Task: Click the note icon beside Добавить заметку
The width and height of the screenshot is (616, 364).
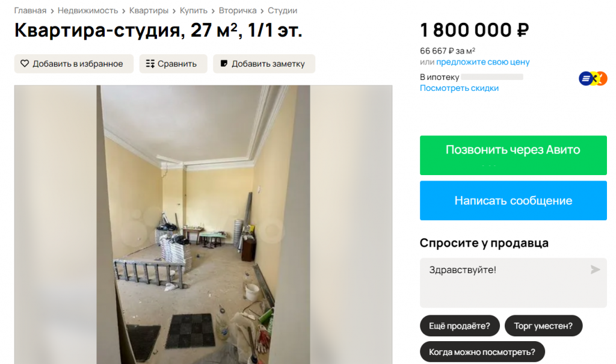Action: tap(224, 63)
